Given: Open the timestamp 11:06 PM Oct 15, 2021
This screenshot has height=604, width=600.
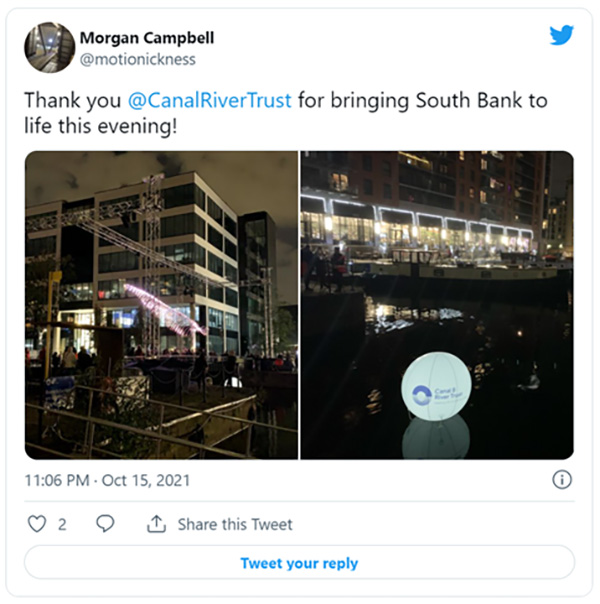Looking at the screenshot, I should pos(107,480).
